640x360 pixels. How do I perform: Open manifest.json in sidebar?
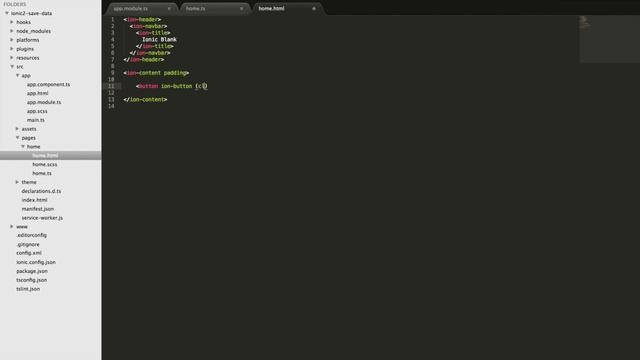point(38,209)
